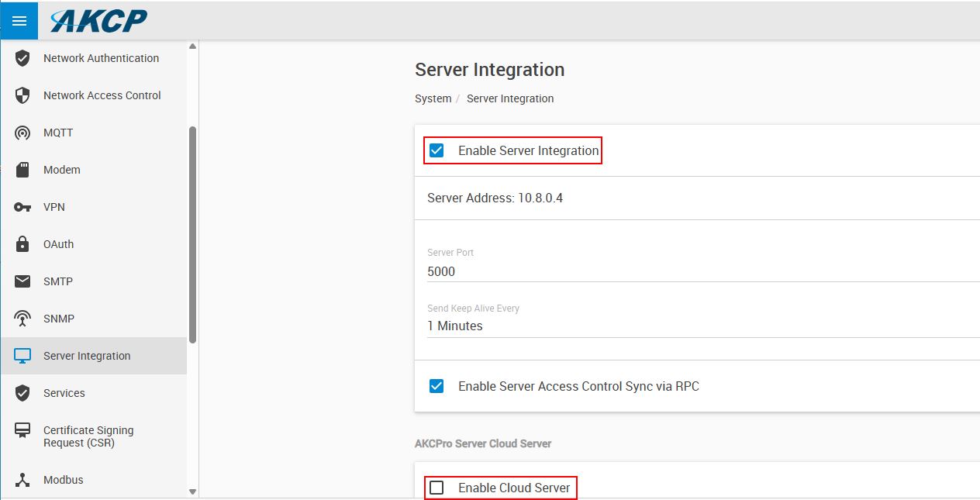Click the MQTT broadcast icon
The image size is (980, 500).
coord(22,133)
